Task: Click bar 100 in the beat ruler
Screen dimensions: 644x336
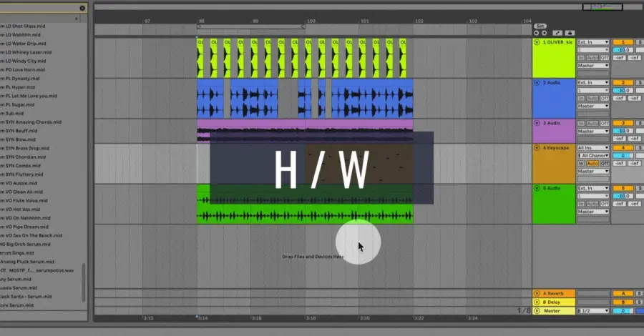Action: [311, 21]
